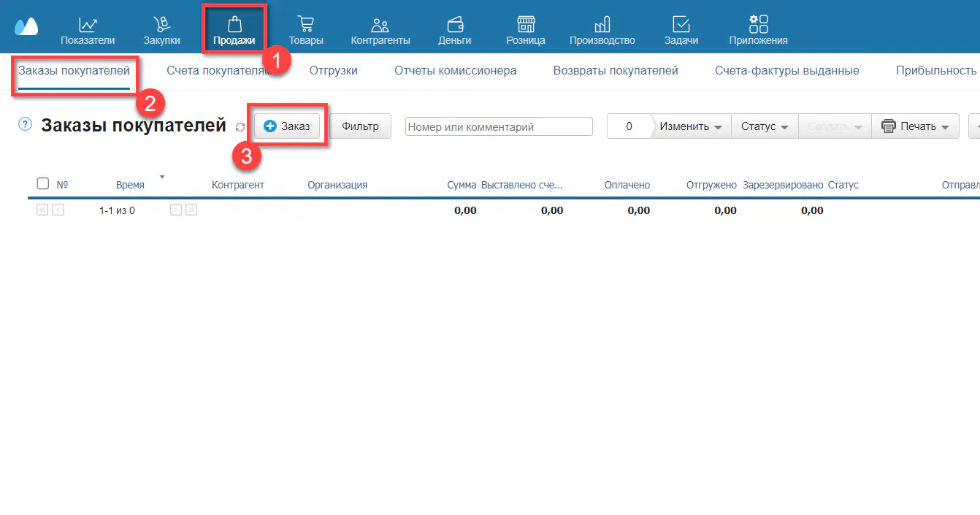Click the help question mark icon

click(x=26, y=125)
